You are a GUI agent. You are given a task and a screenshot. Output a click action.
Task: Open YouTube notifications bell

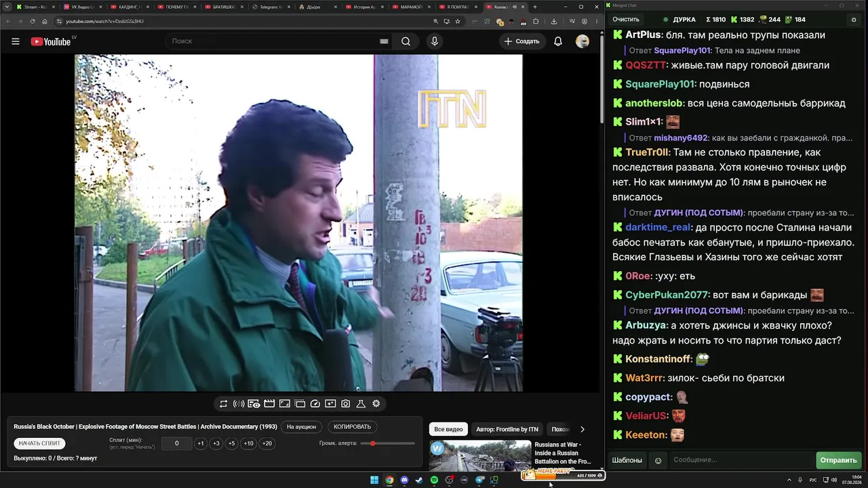coord(558,41)
